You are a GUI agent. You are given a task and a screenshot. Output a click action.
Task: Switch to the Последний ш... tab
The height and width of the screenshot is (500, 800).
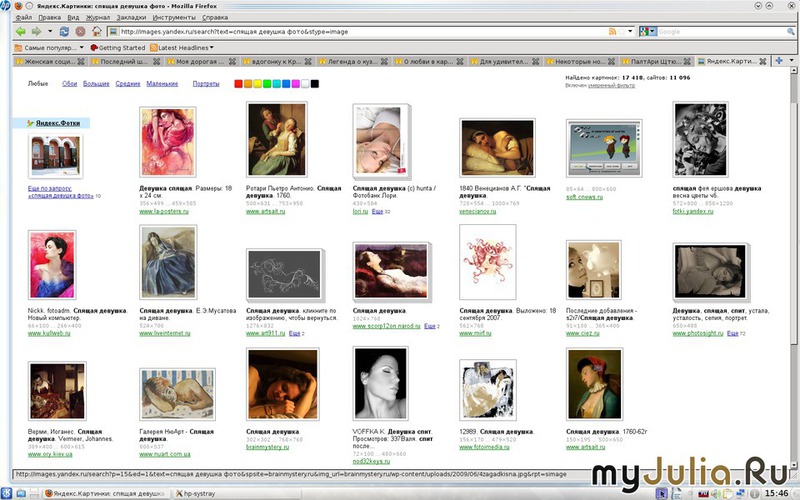click(125, 61)
